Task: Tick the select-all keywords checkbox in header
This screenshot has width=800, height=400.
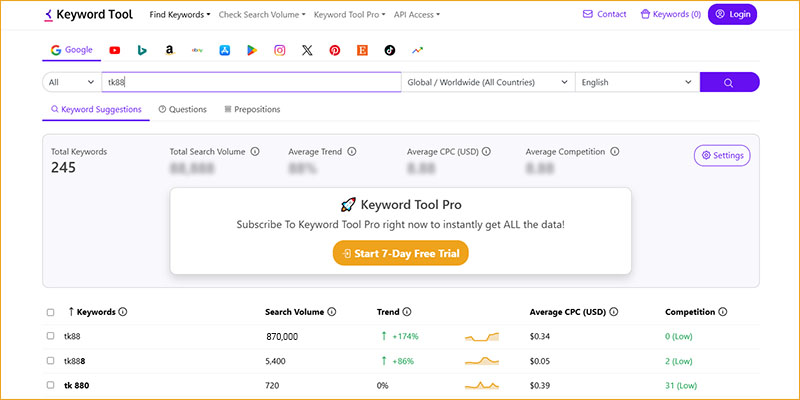Action: (51, 312)
